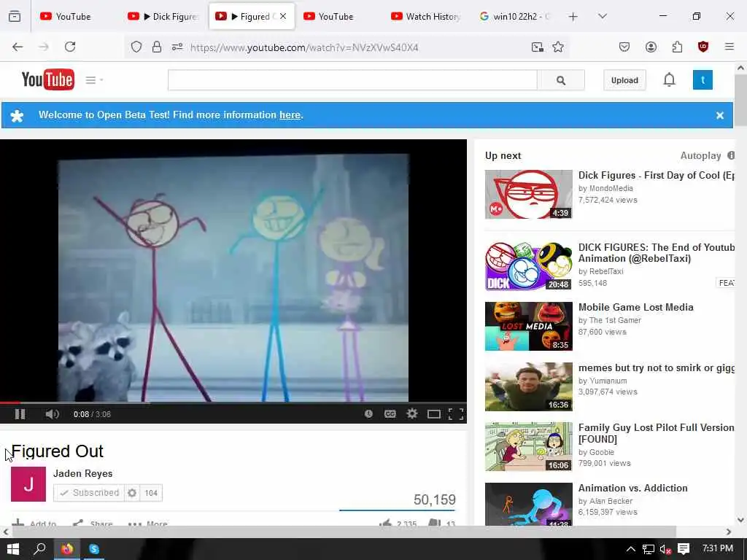
Task: Click the RebelTaxi Dick Figures thumbnail
Action: point(529,265)
